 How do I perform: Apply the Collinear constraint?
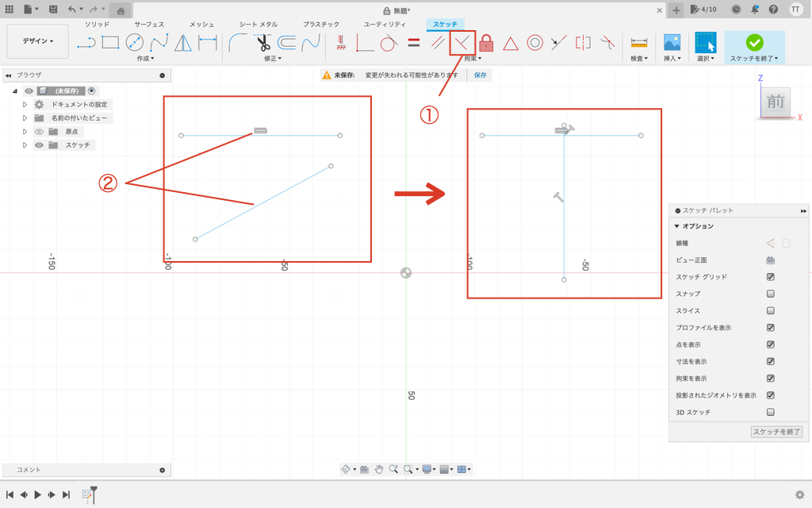559,43
